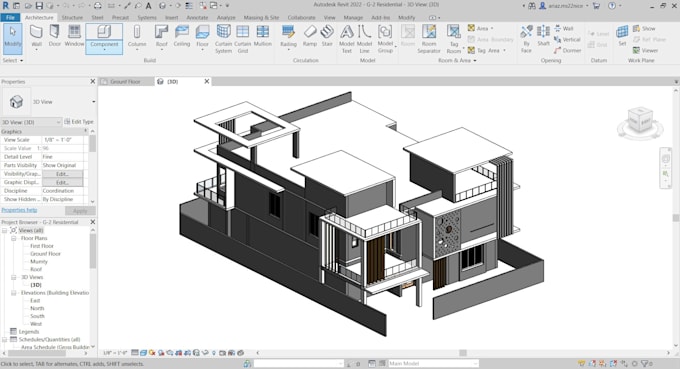Screen dimensions: 680x369
Task: Select the Floor tool
Action: pyautogui.click(x=202, y=37)
